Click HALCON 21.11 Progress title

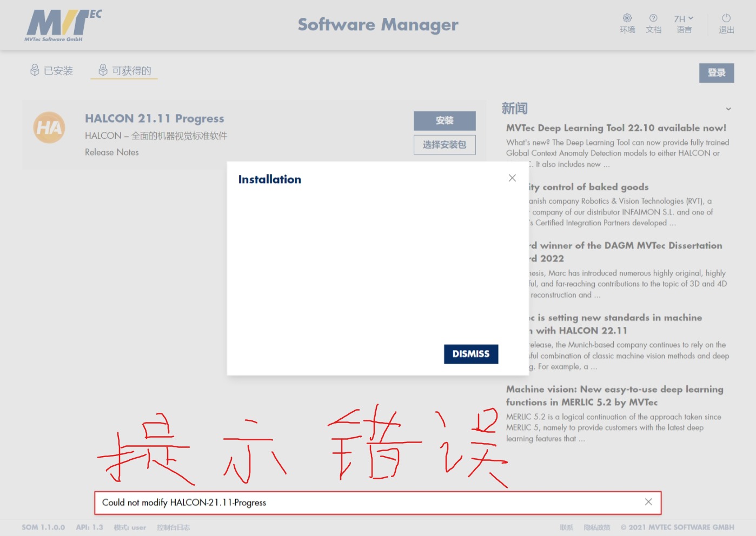click(x=154, y=118)
